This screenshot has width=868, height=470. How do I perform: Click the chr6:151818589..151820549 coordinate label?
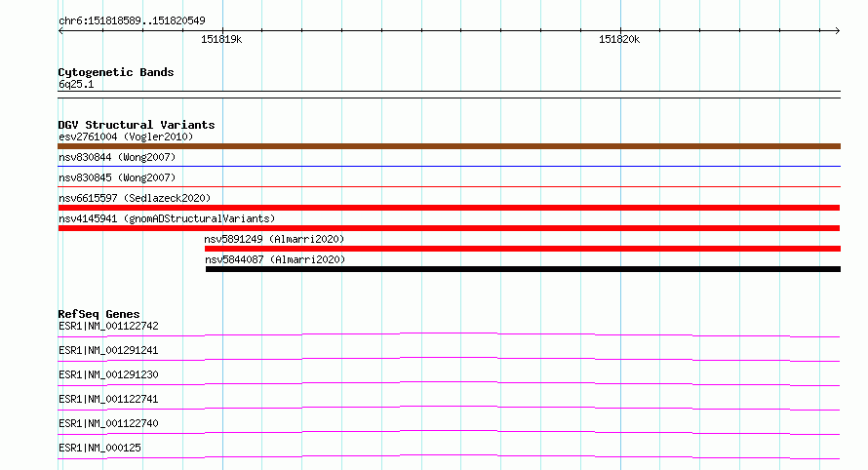coord(132,20)
